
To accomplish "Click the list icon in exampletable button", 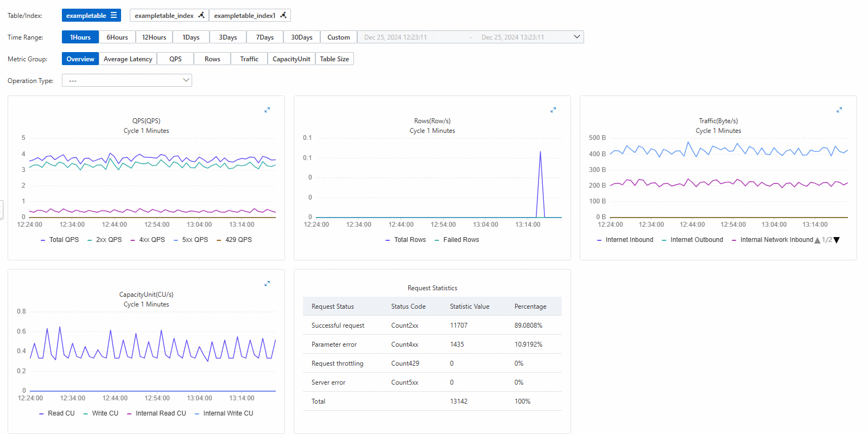I will [113, 15].
